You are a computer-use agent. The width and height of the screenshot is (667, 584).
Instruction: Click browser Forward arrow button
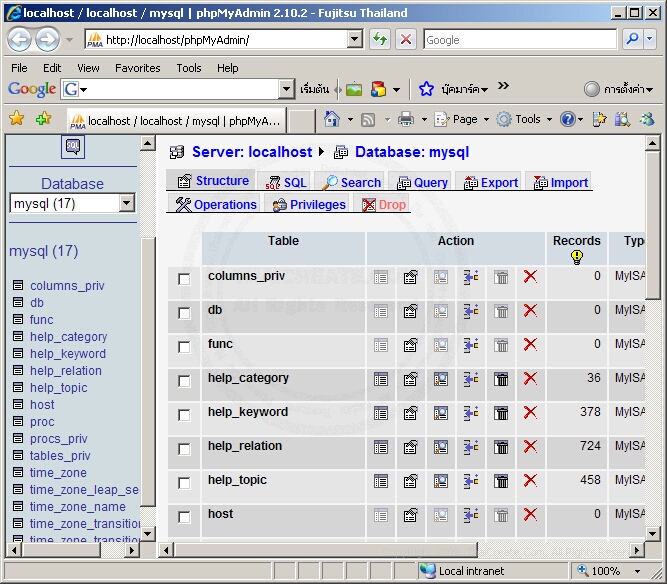pos(47,40)
